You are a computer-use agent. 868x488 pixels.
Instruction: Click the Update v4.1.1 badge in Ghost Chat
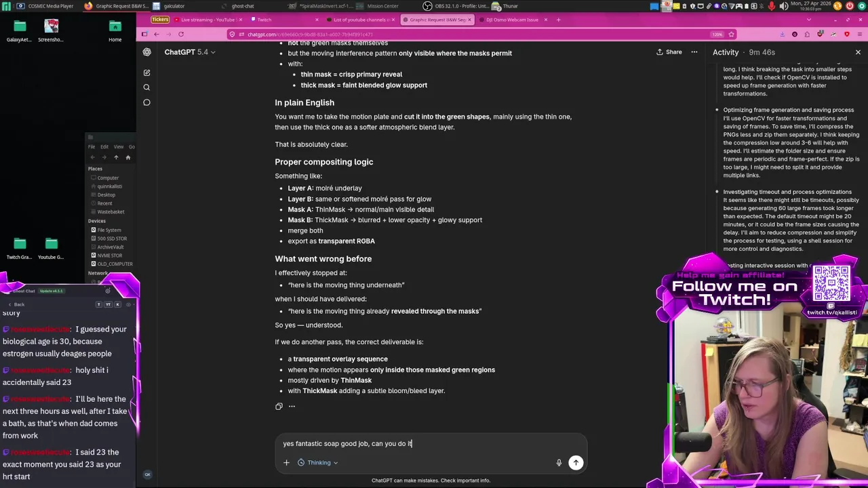coord(51,291)
